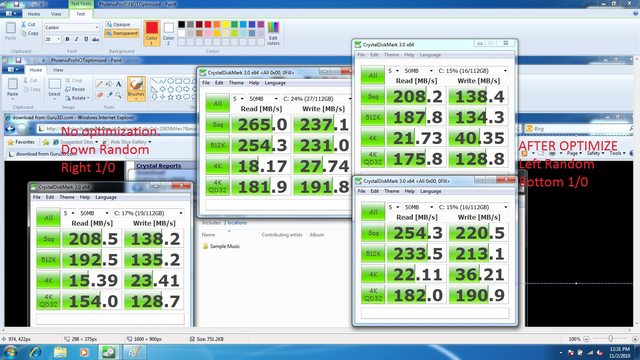Select the Color 1 button
This screenshot has height=360, width=640.
point(151,33)
